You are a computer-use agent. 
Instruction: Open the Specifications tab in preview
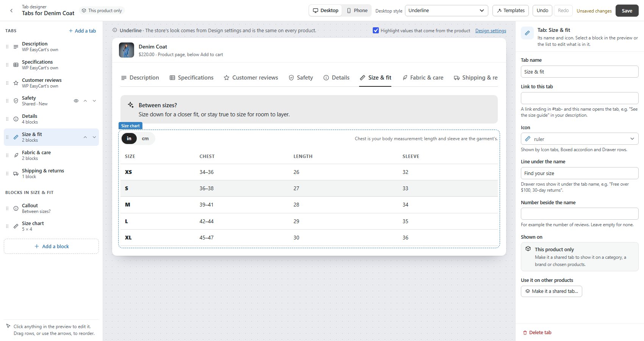[191, 78]
